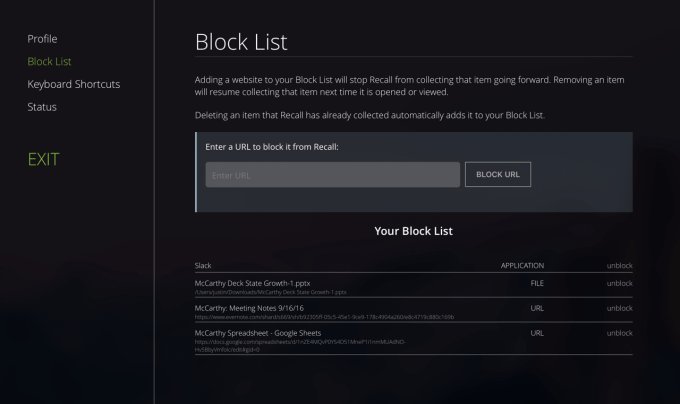Open the Profile settings page
Image resolution: width=680 pixels, height=404 pixels.
[42, 39]
